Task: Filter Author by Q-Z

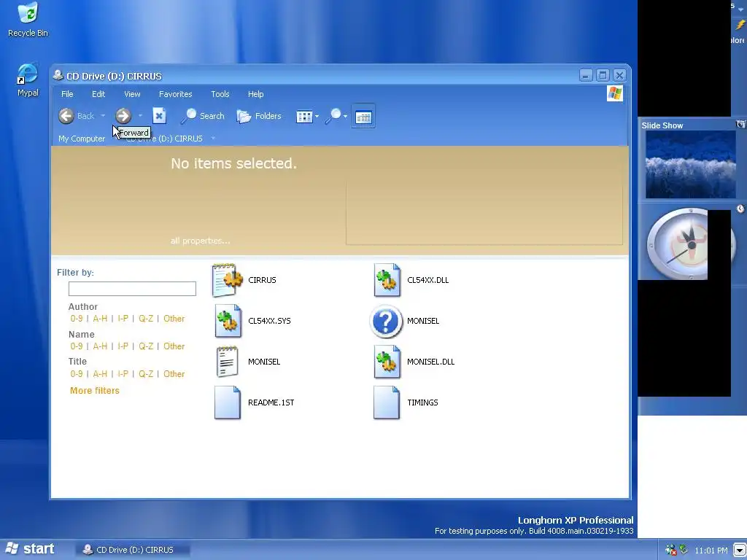Action: click(x=146, y=319)
